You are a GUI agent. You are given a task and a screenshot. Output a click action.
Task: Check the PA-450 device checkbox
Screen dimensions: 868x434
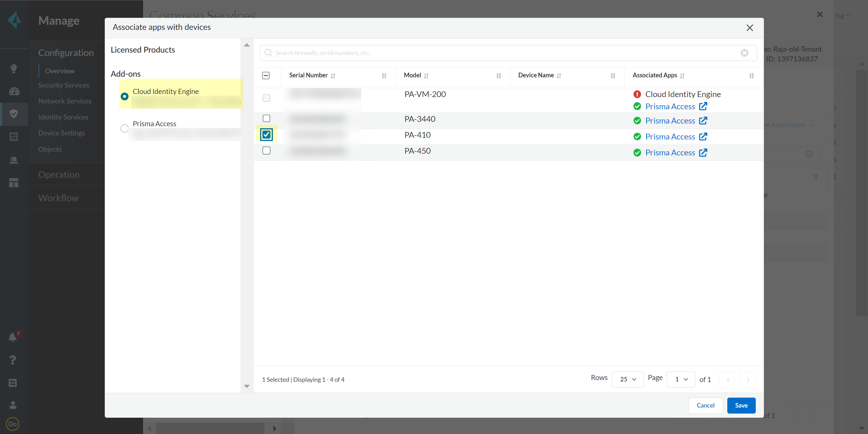point(266,151)
